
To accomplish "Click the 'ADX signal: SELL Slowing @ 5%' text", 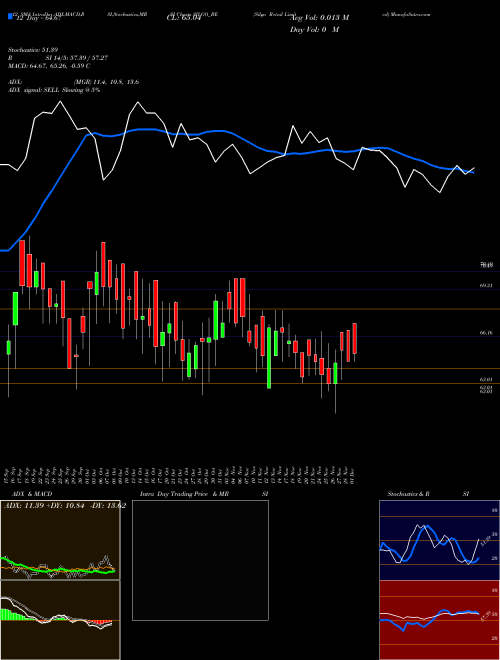I will click(54, 90).
